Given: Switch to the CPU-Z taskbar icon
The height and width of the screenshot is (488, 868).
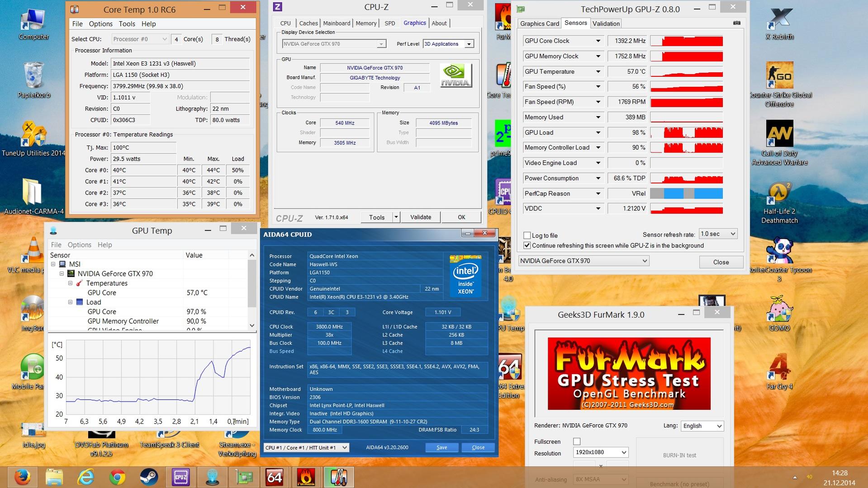Looking at the screenshot, I should [x=180, y=477].
